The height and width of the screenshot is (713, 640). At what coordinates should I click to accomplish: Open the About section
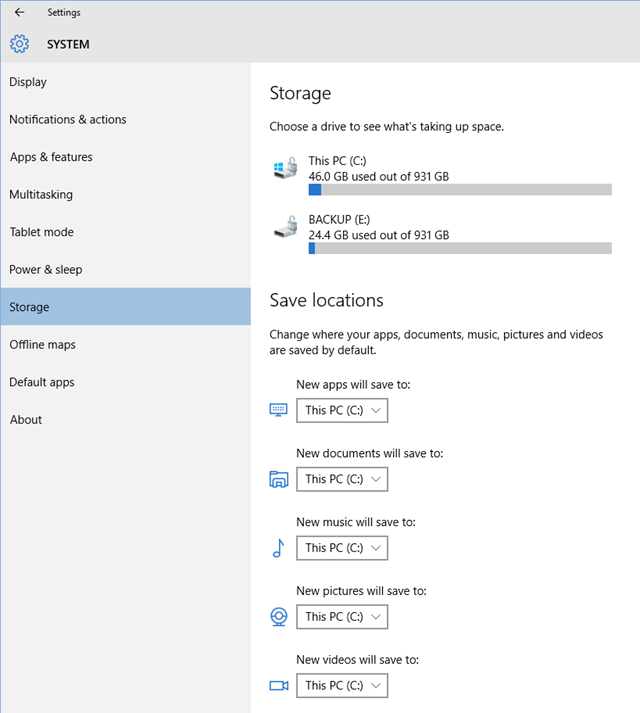126,420
